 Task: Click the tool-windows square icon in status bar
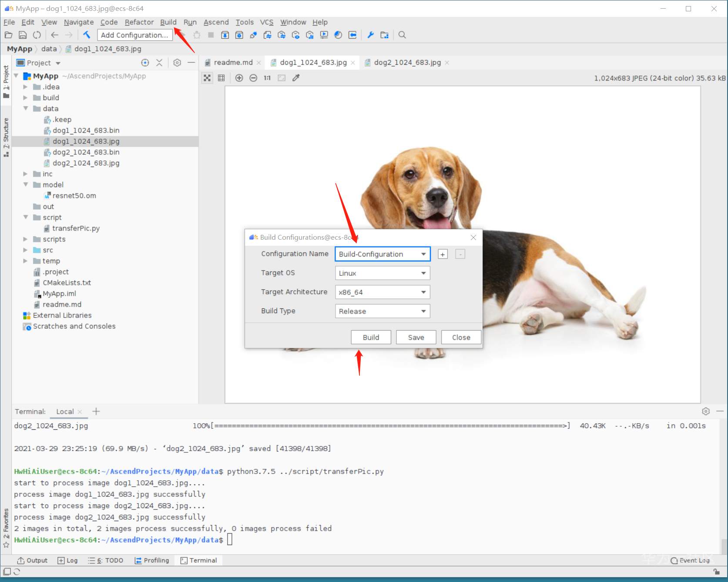click(7, 572)
